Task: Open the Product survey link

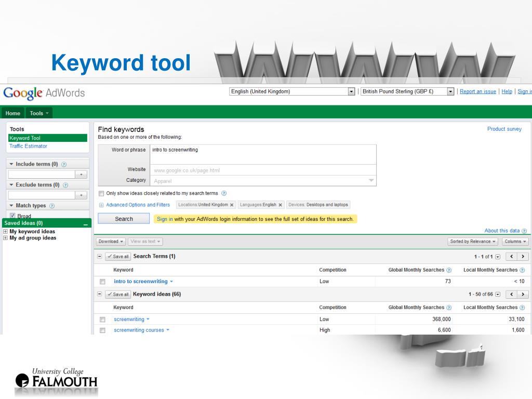Action: coord(504,129)
